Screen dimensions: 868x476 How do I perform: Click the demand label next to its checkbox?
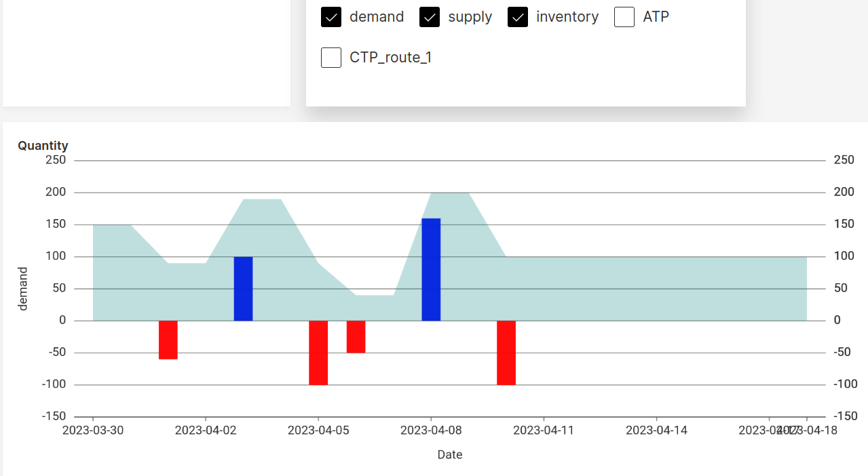click(x=376, y=16)
